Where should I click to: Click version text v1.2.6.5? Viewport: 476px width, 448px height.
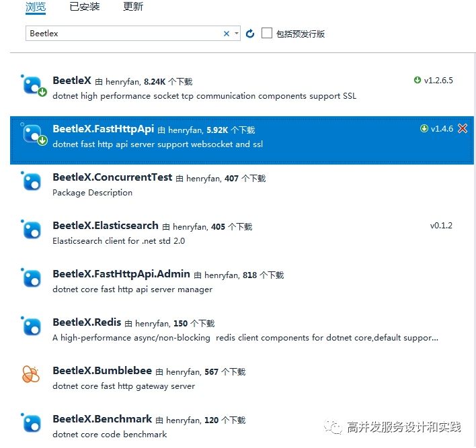coord(438,81)
